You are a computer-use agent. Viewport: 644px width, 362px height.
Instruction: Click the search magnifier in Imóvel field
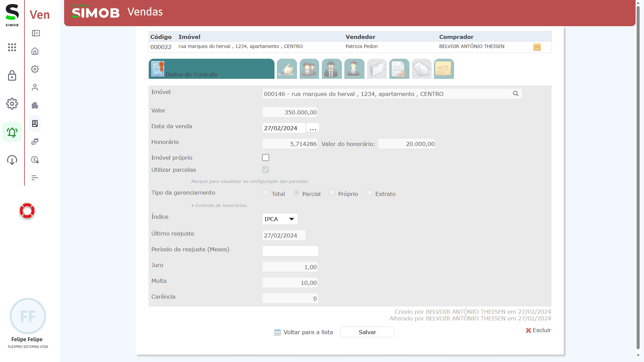coord(515,94)
